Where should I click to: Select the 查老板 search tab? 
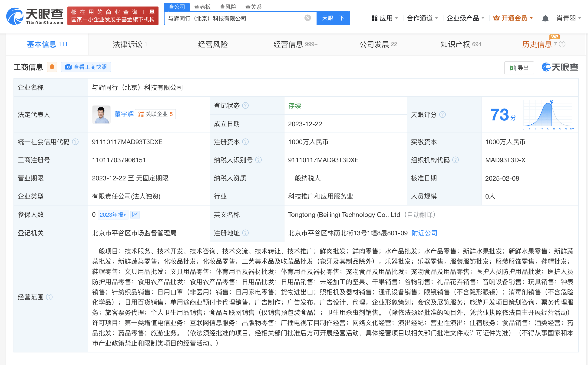pyautogui.click(x=202, y=7)
